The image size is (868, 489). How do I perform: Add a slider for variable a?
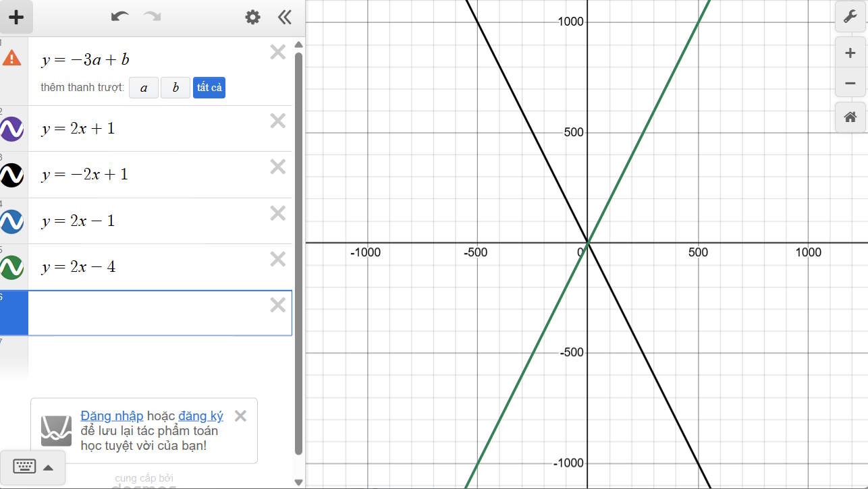143,87
